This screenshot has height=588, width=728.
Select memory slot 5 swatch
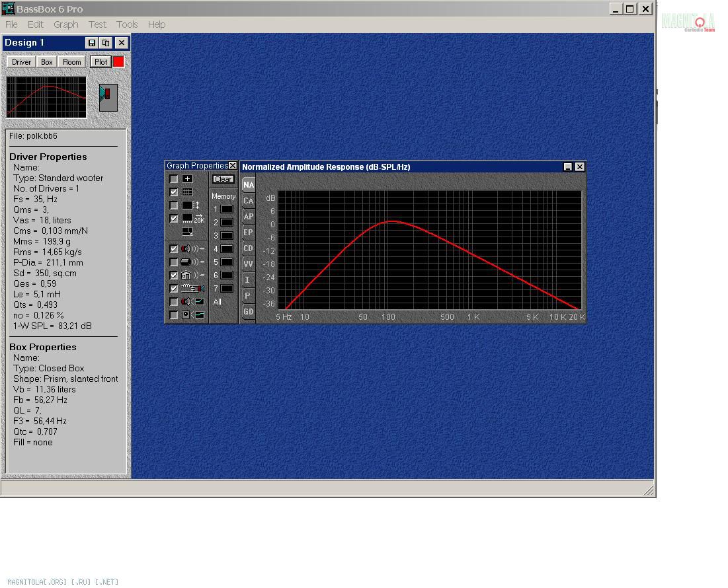pos(227,262)
